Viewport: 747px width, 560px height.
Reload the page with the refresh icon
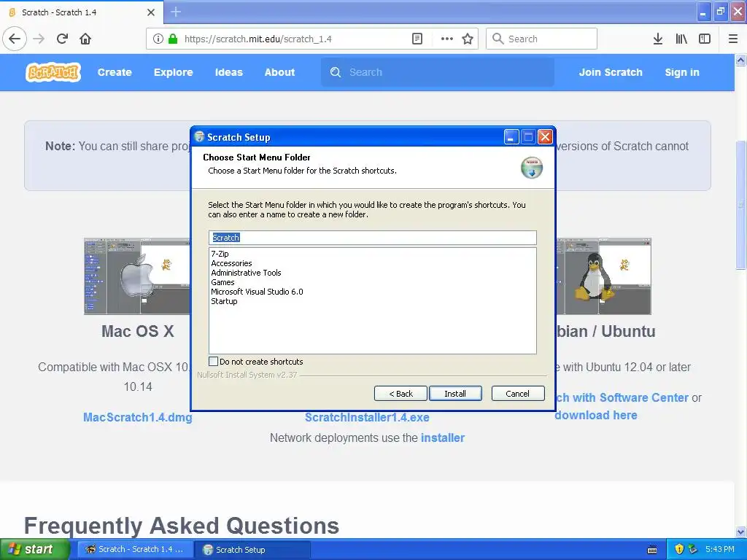(62, 39)
